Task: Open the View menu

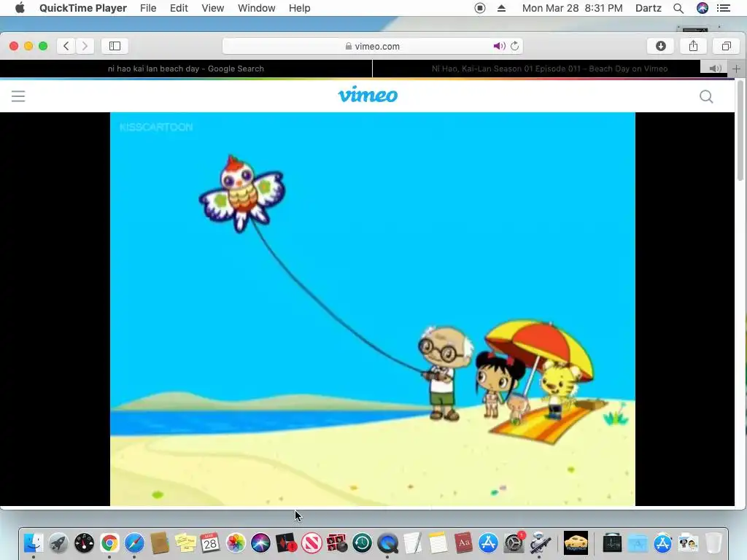Action: click(x=212, y=8)
